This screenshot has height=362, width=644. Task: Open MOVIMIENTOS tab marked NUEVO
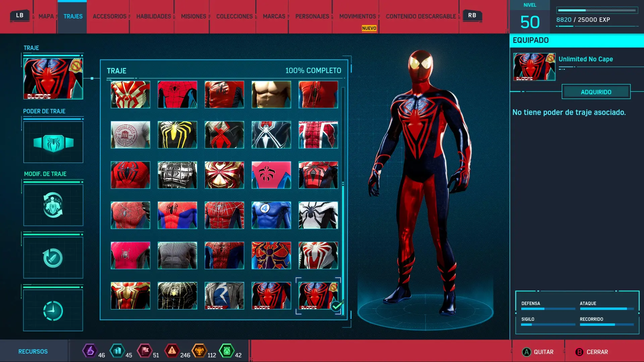[358, 16]
